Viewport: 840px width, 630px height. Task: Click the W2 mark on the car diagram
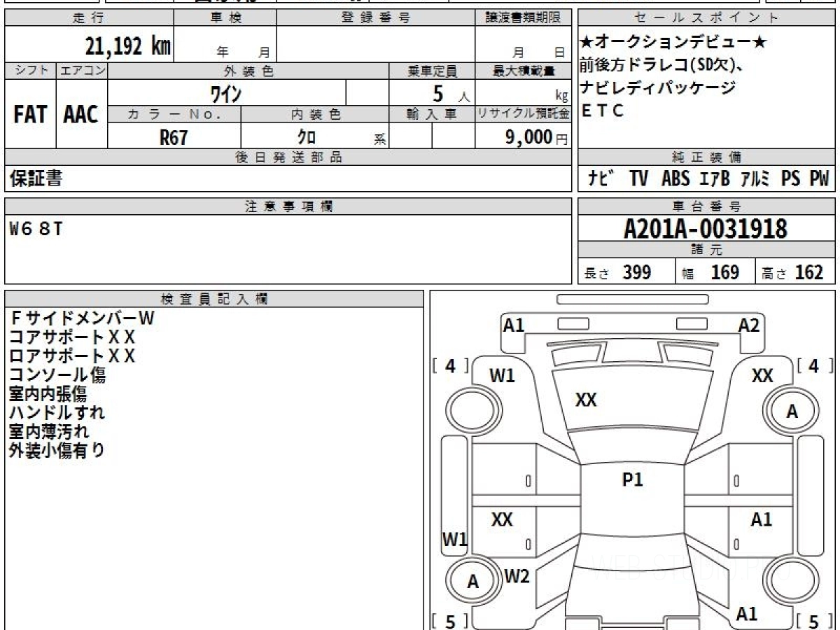pyautogui.click(x=517, y=577)
